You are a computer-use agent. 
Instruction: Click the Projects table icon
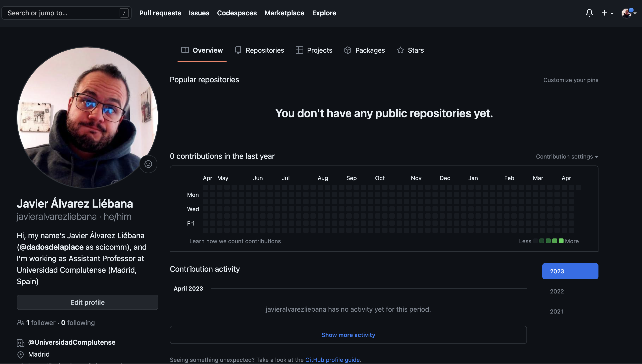(x=299, y=50)
